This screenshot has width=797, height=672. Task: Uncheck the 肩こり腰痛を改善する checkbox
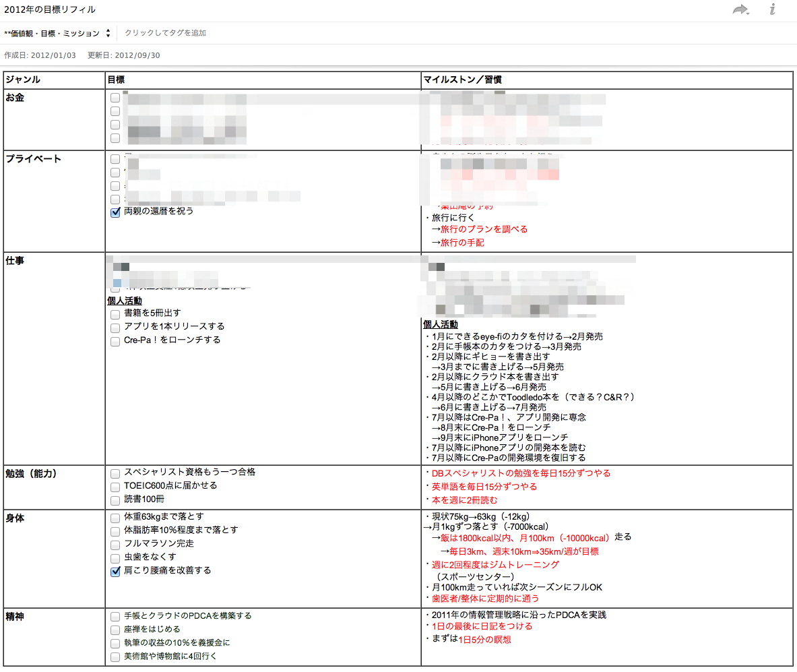(115, 572)
